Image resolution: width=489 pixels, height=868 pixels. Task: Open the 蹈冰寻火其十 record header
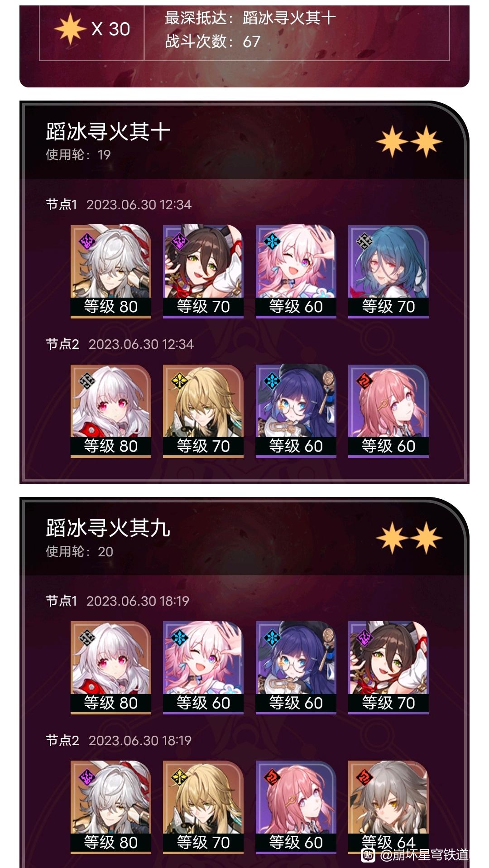[x=244, y=141]
